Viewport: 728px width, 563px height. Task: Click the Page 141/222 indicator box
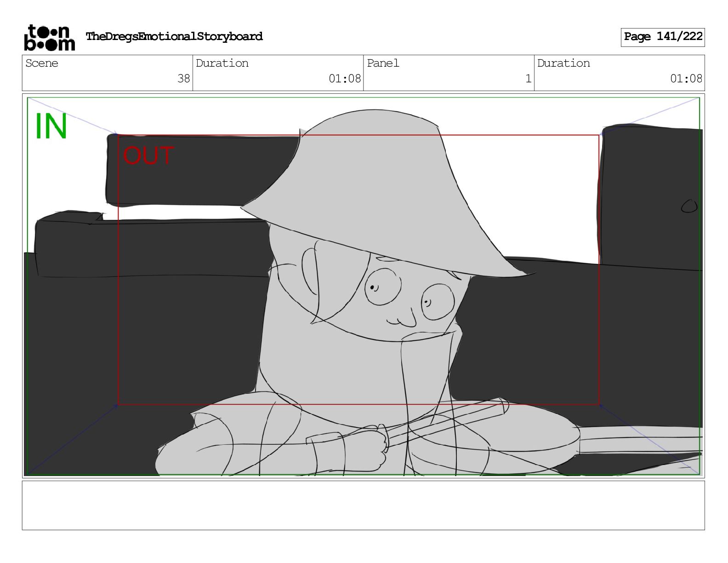663,37
